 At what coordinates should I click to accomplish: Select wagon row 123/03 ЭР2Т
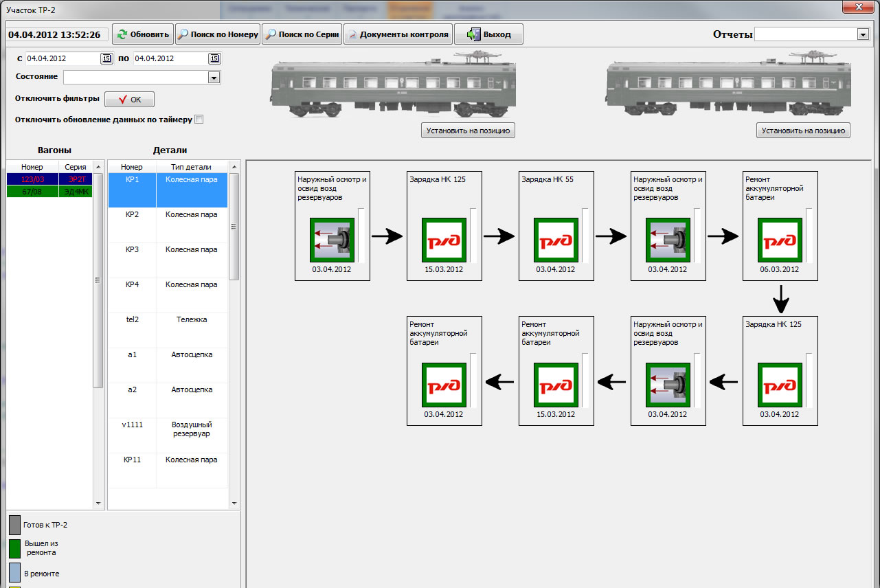click(49, 179)
